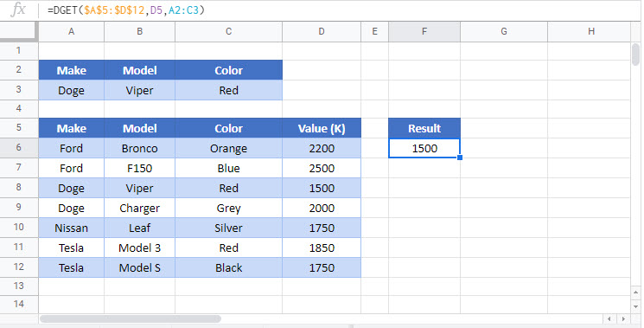Select row 13 header
This screenshot has width=644, height=328.
(x=19, y=286)
